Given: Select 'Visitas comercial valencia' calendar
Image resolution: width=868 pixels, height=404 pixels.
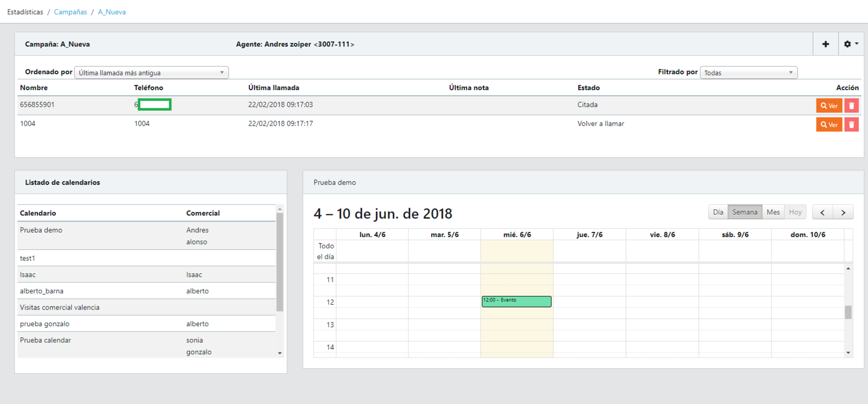Looking at the screenshot, I should [x=60, y=307].
